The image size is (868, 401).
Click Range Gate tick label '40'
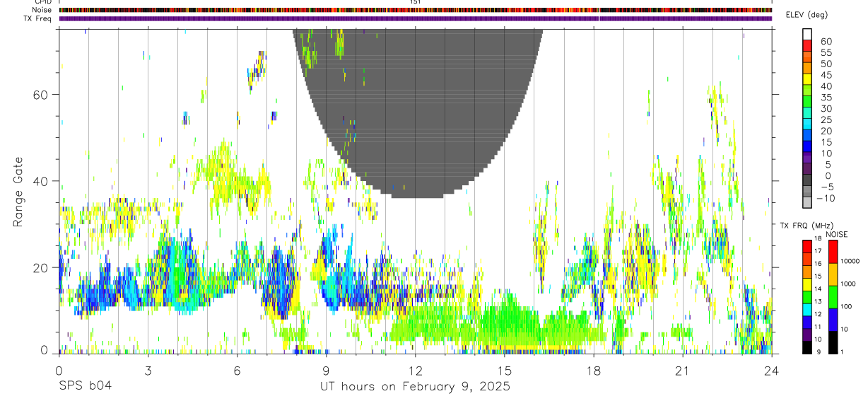[x=40, y=181]
